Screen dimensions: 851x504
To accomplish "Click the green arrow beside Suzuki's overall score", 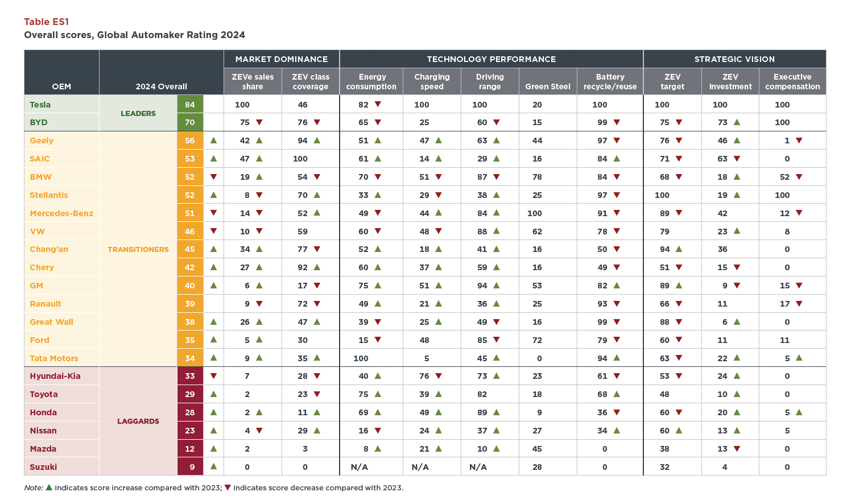I will (x=213, y=466).
